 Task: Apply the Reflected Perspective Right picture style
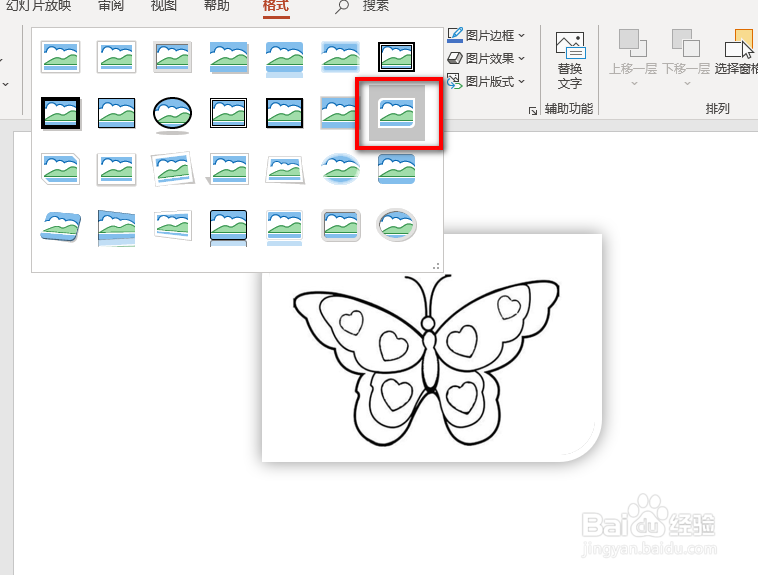pyautogui.click(x=117, y=228)
